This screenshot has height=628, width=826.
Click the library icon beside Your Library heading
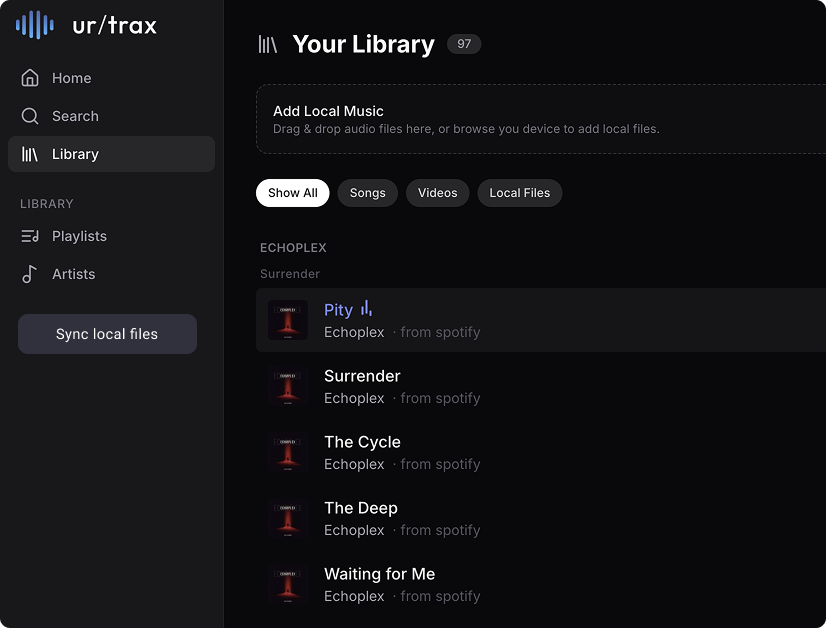pyautogui.click(x=268, y=44)
